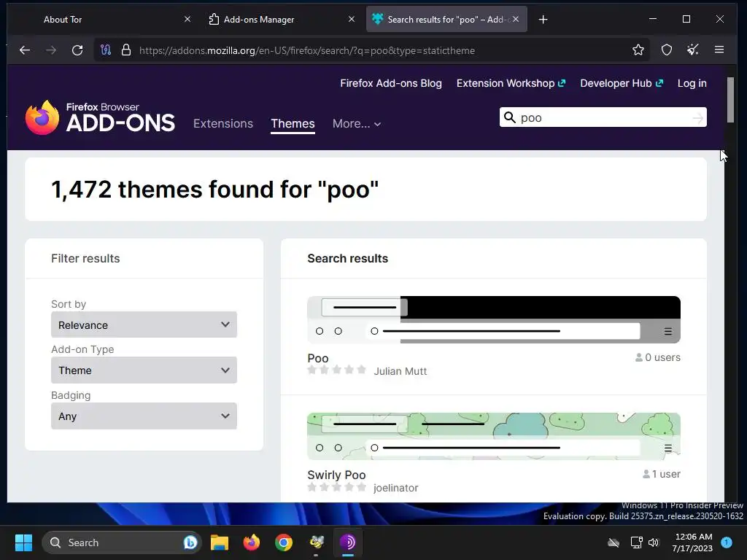This screenshot has width=747, height=560.
Task: Click the author name Julian Mutt
Action: coord(400,371)
